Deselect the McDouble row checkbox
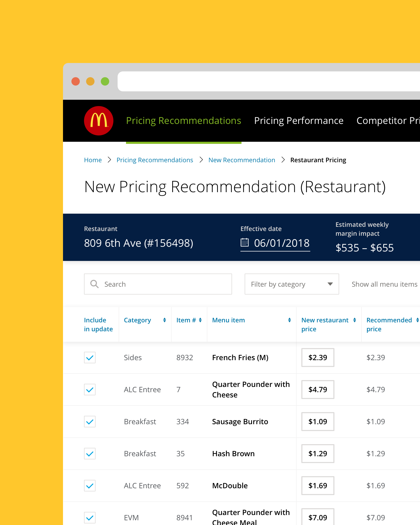 pyautogui.click(x=90, y=486)
